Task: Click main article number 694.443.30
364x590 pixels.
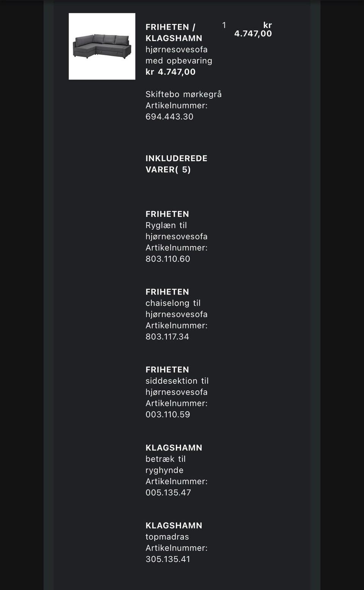Action: 169,116
